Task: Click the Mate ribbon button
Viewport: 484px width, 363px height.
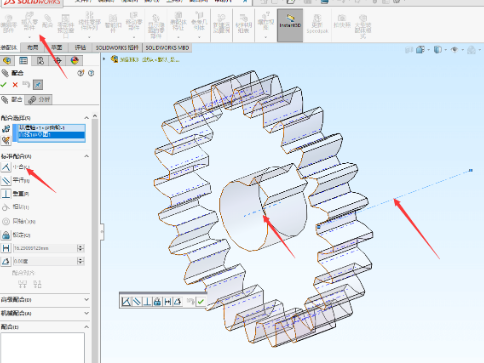Action: click(x=47, y=22)
